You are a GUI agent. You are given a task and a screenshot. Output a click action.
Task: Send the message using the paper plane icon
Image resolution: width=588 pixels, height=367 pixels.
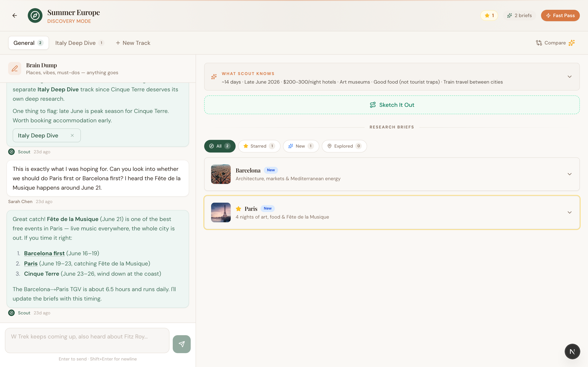pyautogui.click(x=182, y=344)
